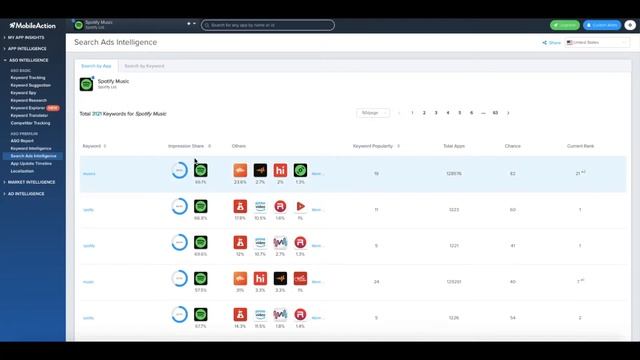Click red flask app icon with 17.8% share

(x=240, y=206)
